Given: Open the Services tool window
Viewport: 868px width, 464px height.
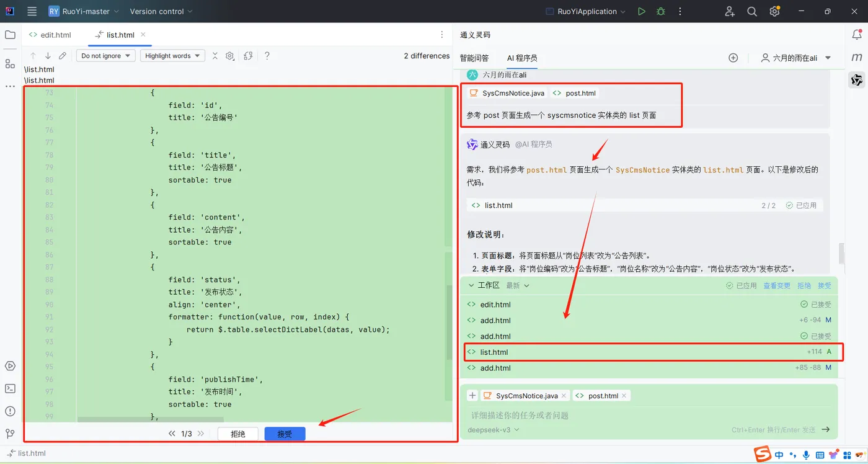Looking at the screenshot, I should pyautogui.click(x=10, y=366).
